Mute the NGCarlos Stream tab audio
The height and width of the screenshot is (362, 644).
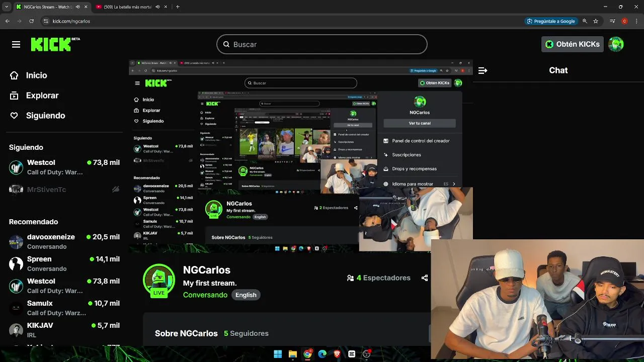(77, 7)
